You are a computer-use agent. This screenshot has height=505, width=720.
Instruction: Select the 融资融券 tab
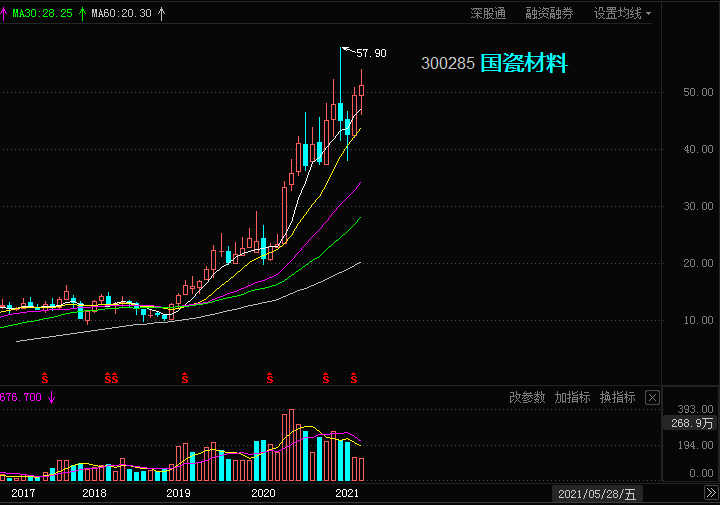click(x=549, y=13)
